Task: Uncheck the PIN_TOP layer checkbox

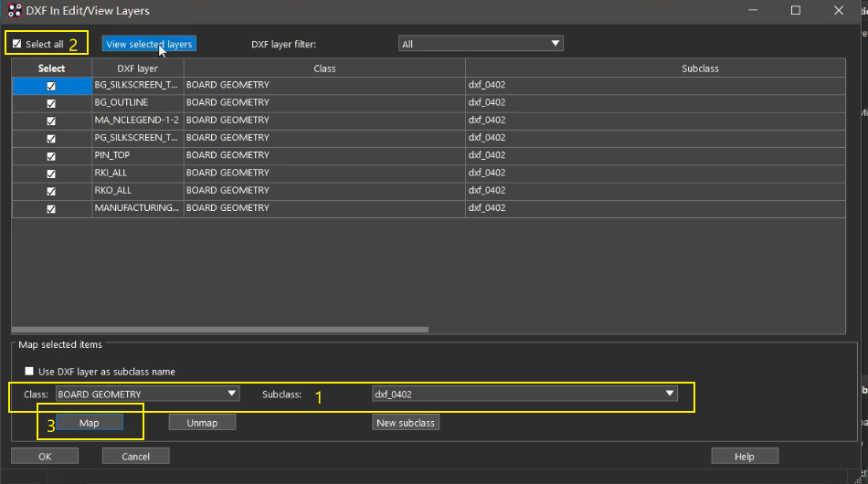Action: [x=51, y=156]
